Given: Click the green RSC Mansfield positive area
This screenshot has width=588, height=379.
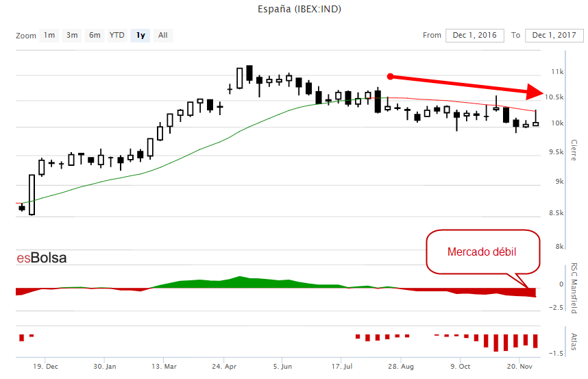Looking at the screenshot, I should (x=247, y=282).
